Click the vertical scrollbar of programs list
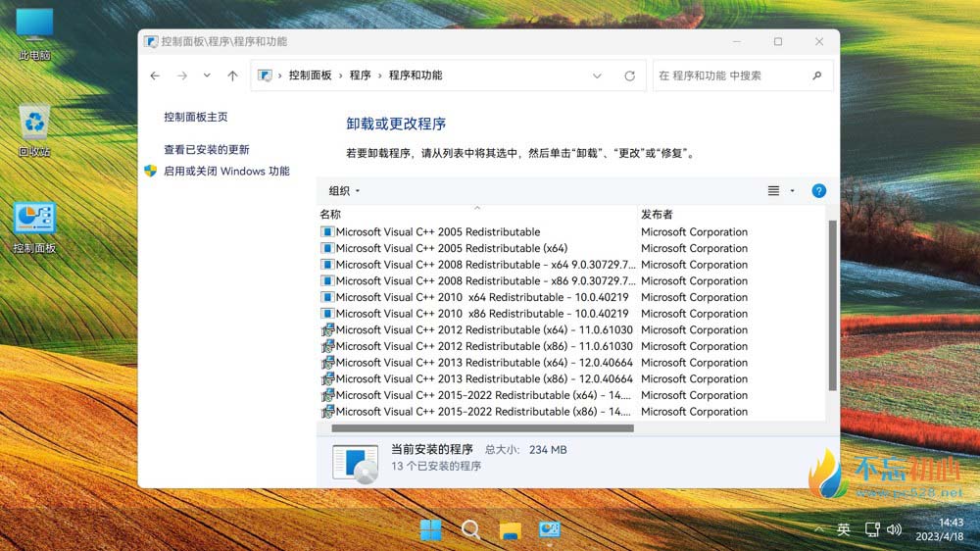980x551 pixels. (x=832, y=305)
